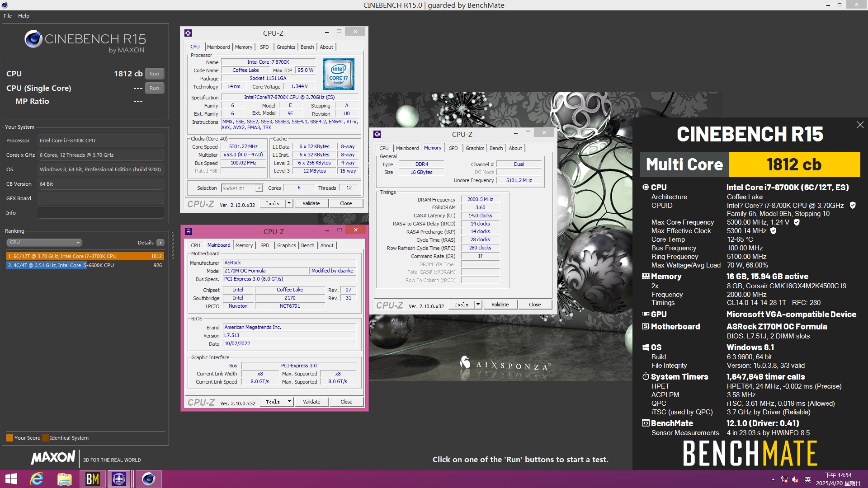Switch to CPU-Z taskbar icon
Screen dimensions: 868x488
(119, 479)
